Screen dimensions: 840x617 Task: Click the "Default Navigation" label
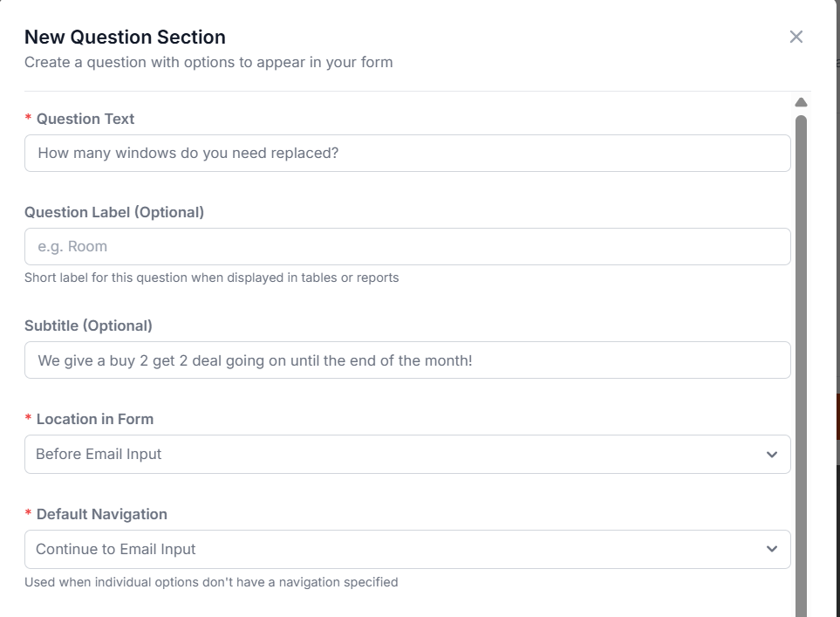click(102, 514)
